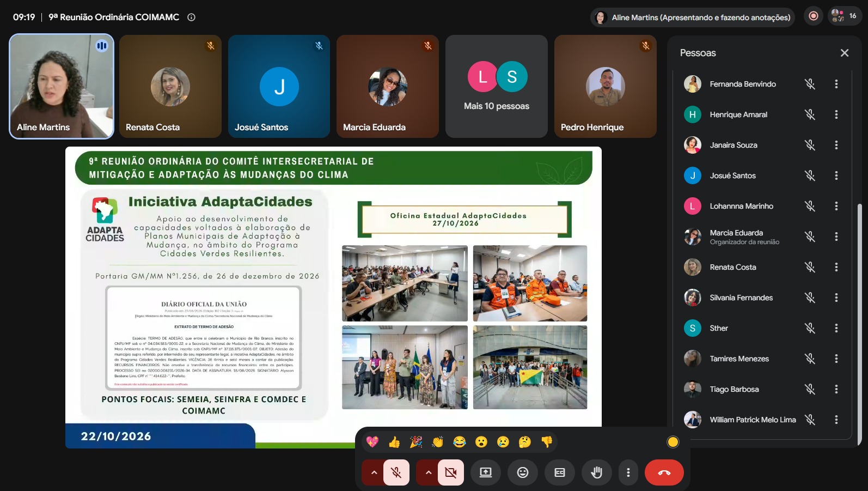The image size is (868, 491).
Task: Close the Pessoas panel
Action: (845, 53)
